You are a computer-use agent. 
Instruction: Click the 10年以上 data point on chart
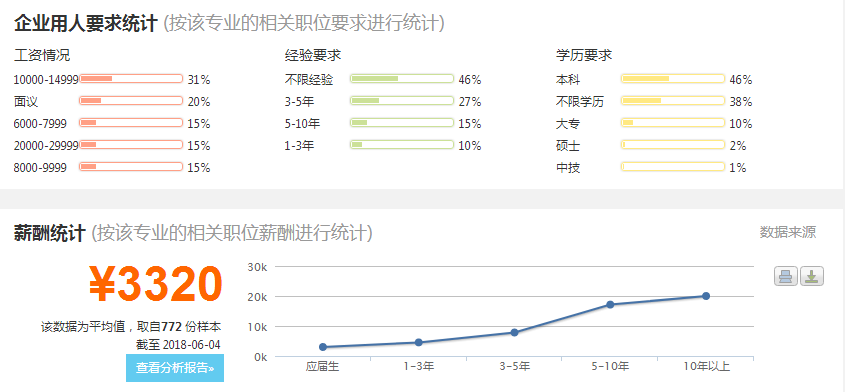(x=706, y=295)
